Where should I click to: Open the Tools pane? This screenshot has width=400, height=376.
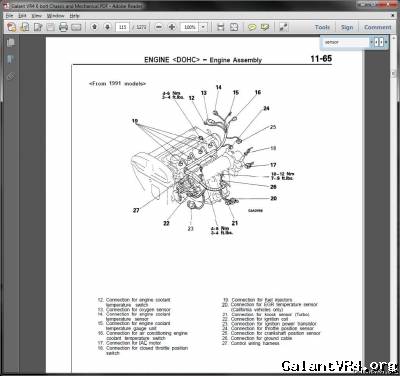(x=322, y=27)
